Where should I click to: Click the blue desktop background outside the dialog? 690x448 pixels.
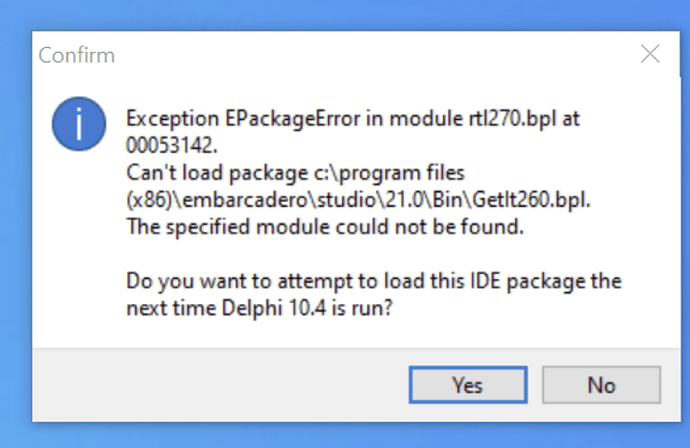pos(345,15)
